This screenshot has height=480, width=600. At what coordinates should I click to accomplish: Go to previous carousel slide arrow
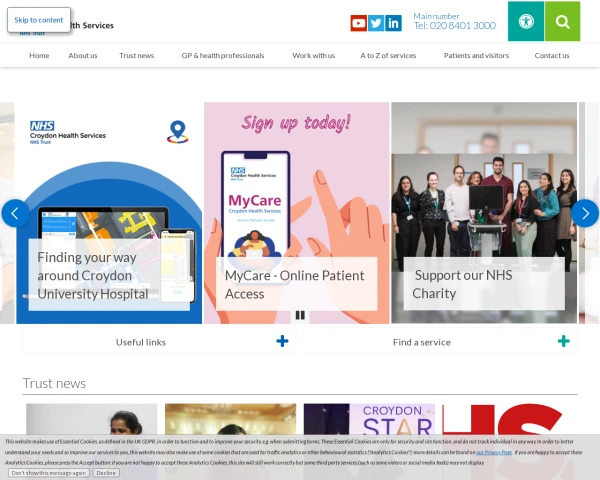pos(15,213)
